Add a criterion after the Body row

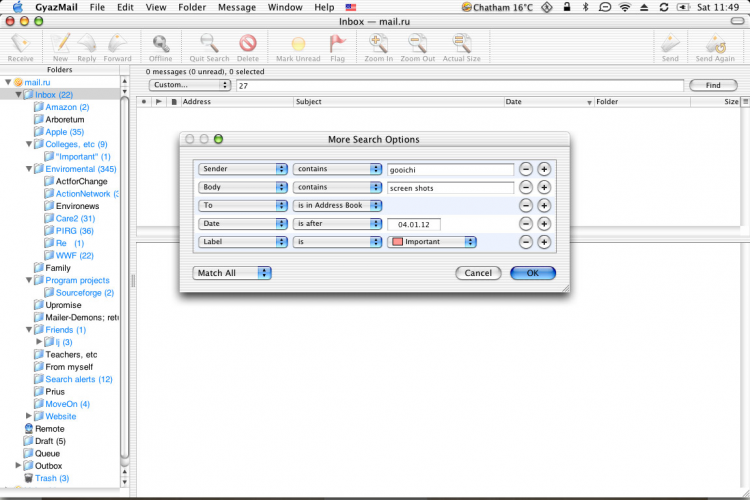pyautogui.click(x=544, y=187)
